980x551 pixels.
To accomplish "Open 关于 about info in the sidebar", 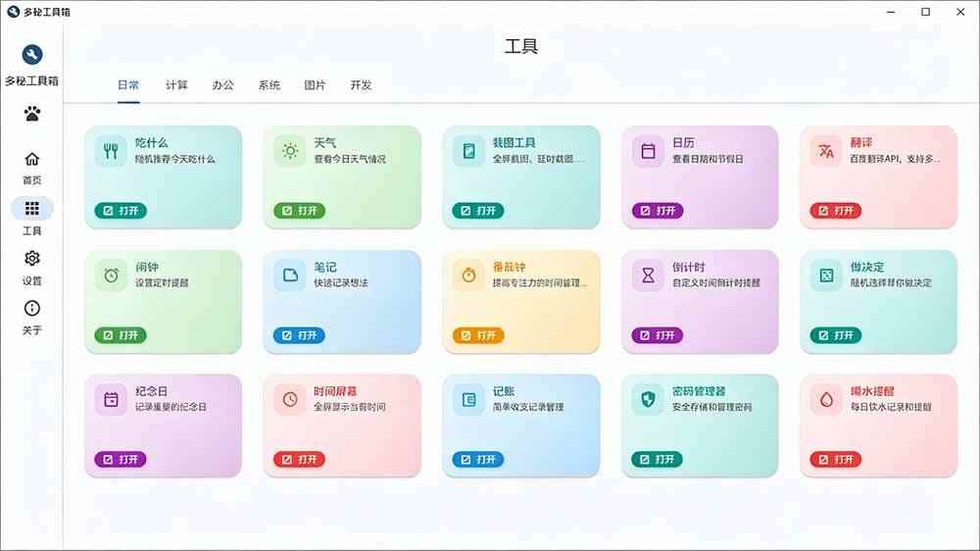I will point(32,318).
